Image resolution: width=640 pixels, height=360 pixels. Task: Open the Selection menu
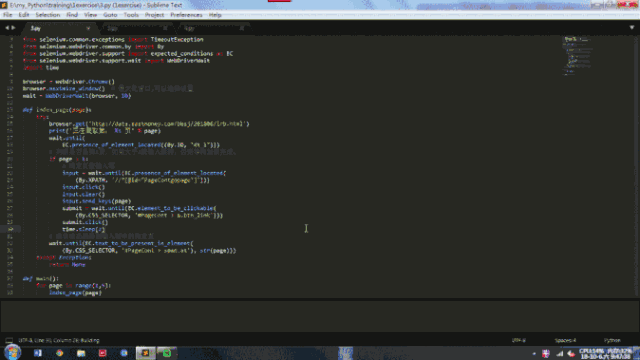pos(47,15)
